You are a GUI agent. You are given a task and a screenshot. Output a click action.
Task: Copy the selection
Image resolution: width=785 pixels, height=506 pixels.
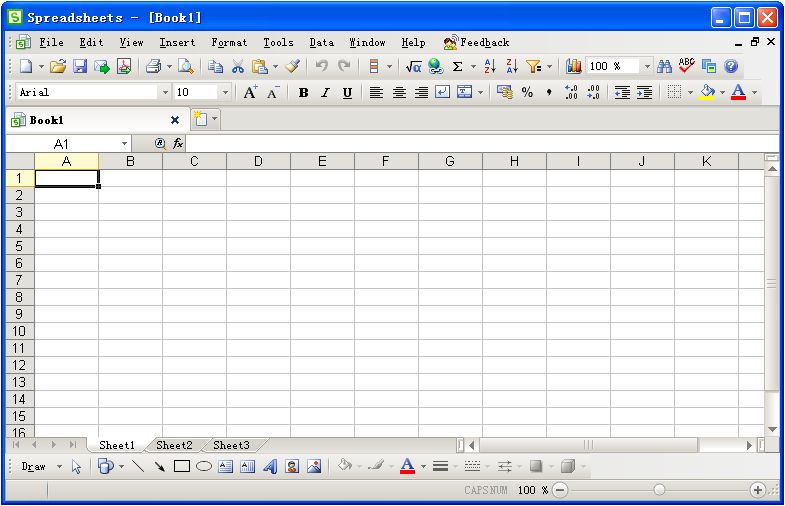pos(216,66)
